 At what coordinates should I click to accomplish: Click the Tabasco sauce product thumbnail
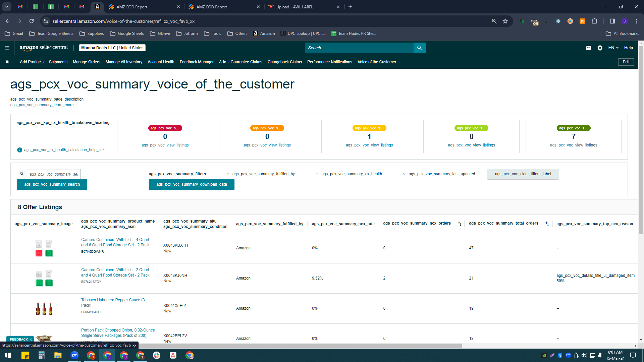[44, 308]
